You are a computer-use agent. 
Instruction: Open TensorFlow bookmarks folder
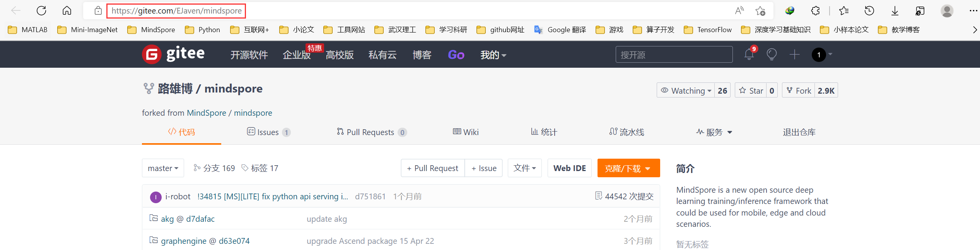[708, 30]
